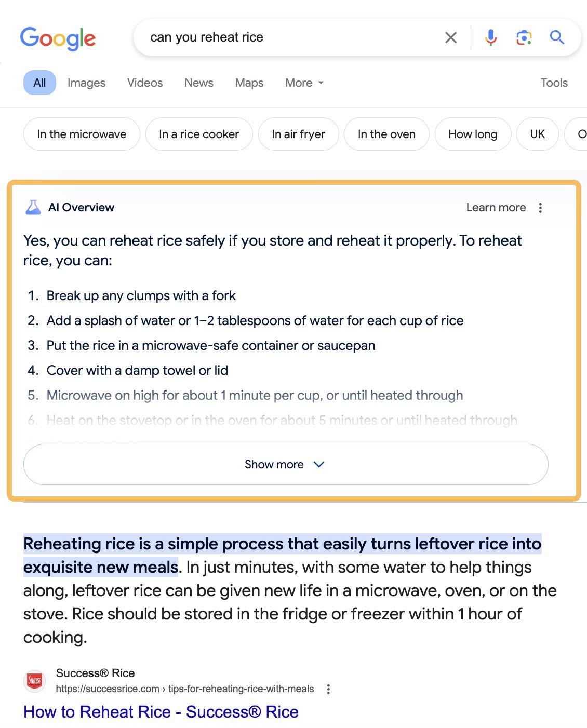587x728 pixels.
Task: Clear the search query with the X
Action: (450, 37)
